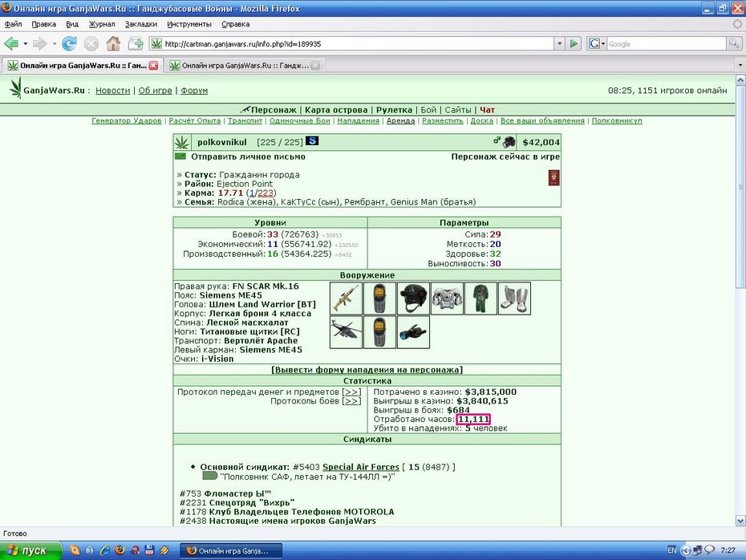This screenshot has width=746, height=560.
Task: Click the light armor item image
Action: [448, 298]
